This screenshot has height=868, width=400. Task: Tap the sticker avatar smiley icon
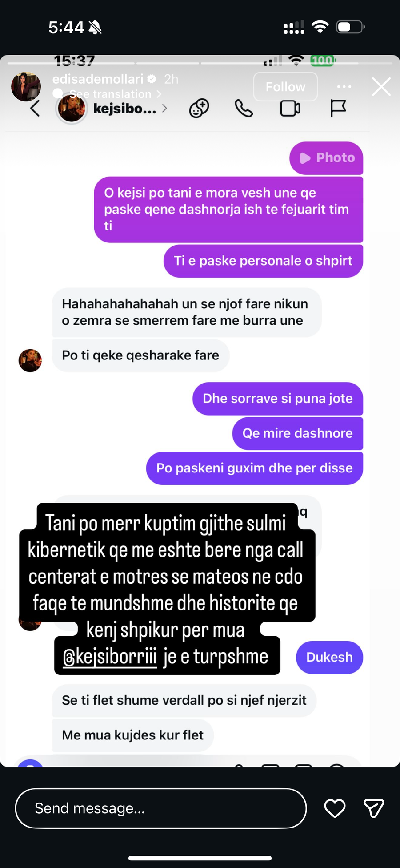[x=199, y=108]
